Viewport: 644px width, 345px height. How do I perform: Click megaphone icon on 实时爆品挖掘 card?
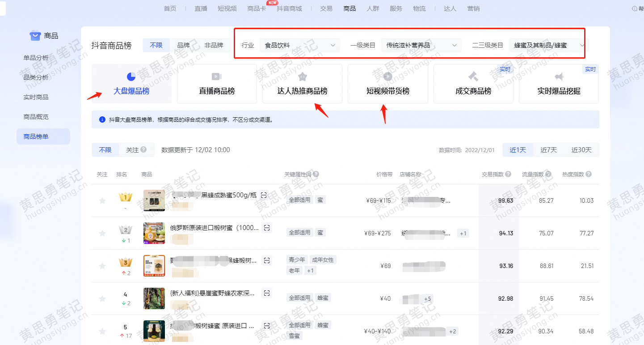[559, 77]
